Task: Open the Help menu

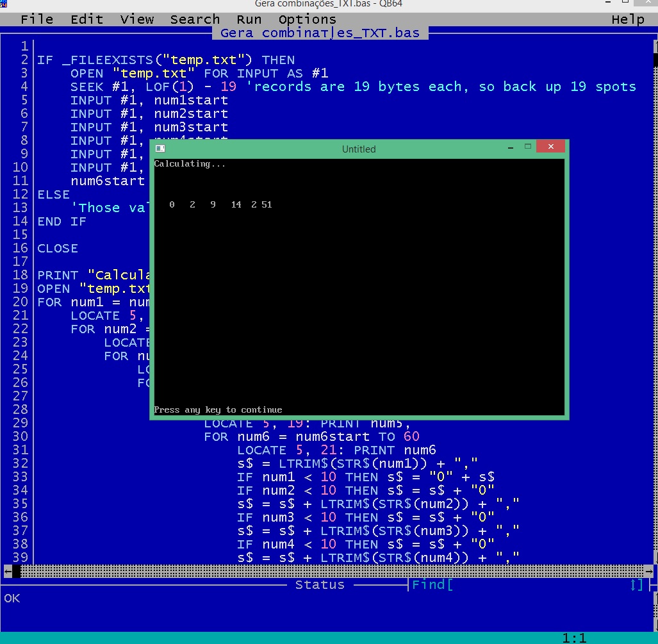Action: 627,19
